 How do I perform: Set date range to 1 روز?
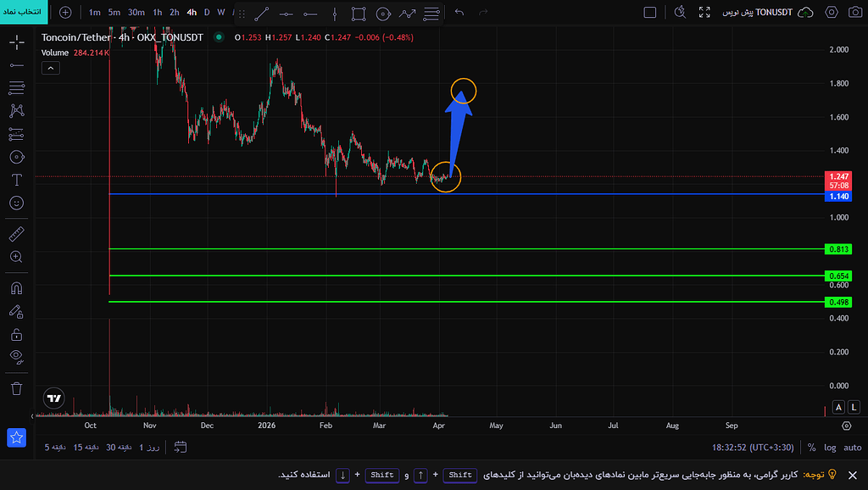tap(149, 448)
